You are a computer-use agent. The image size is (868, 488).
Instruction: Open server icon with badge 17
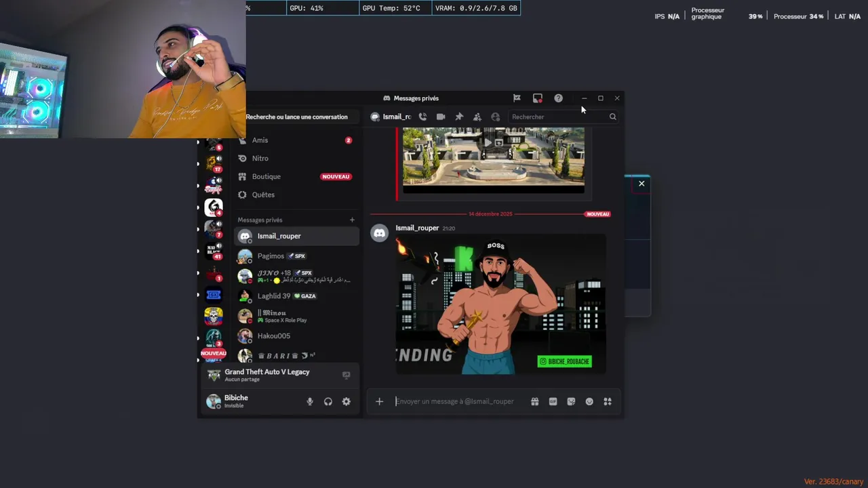pos(214,163)
